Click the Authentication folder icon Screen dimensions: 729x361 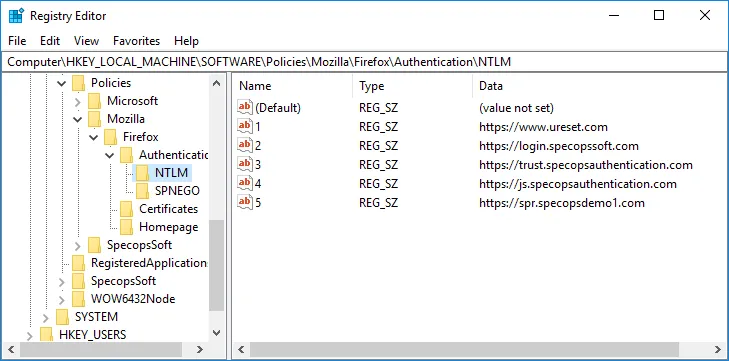pos(126,155)
